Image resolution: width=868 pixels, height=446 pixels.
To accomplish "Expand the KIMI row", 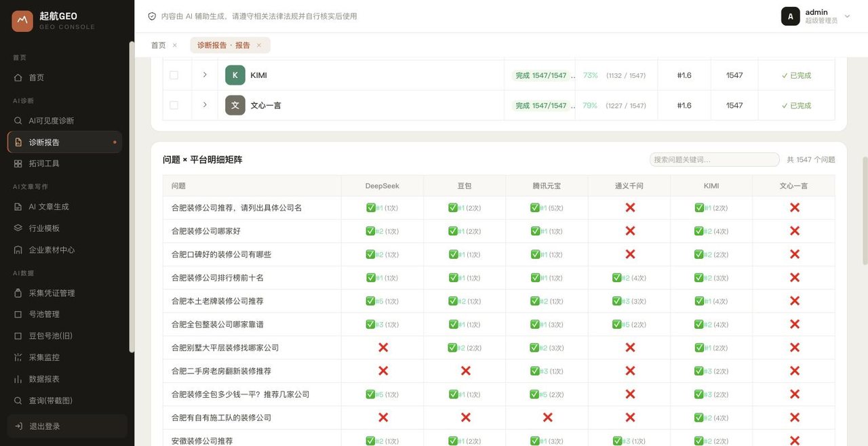I will point(205,75).
